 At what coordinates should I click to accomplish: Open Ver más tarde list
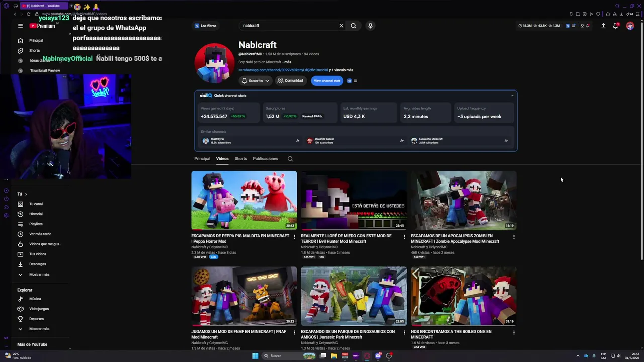40,234
